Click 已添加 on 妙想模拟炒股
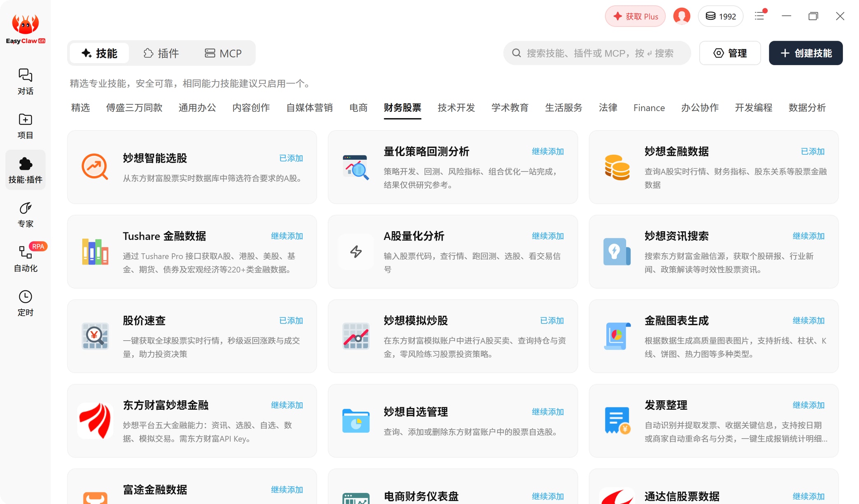Viewport: 859px width, 504px height. click(x=552, y=321)
